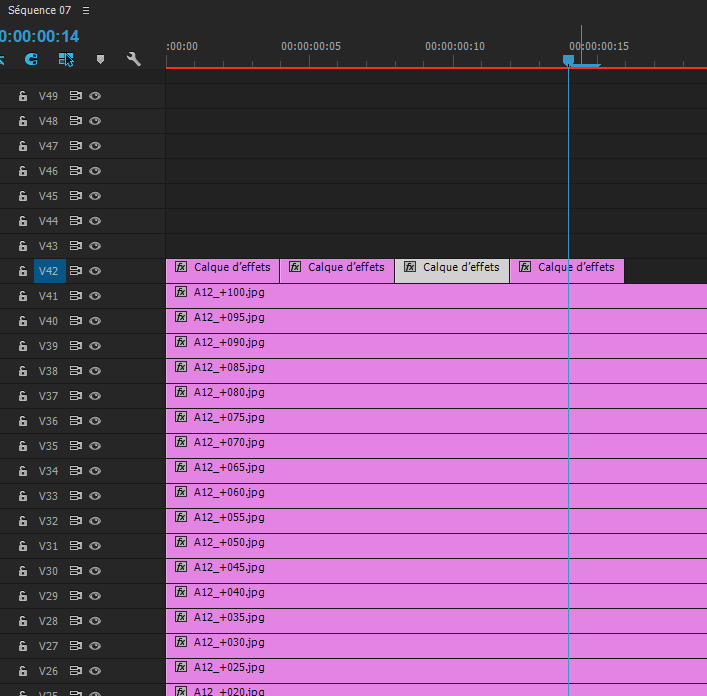Toggle sync lock on track V38
The width and height of the screenshot is (707, 696).
[x=75, y=371]
